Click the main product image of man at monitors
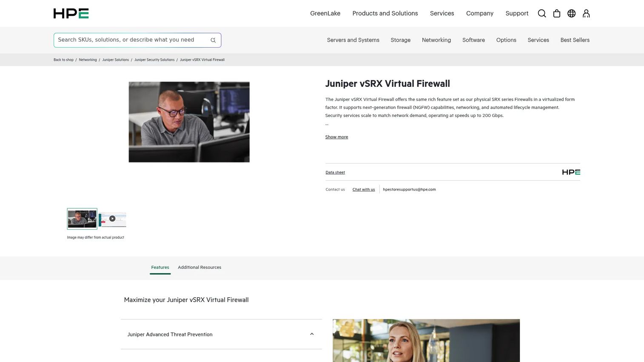This screenshot has height=362, width=644. (189, 122)
